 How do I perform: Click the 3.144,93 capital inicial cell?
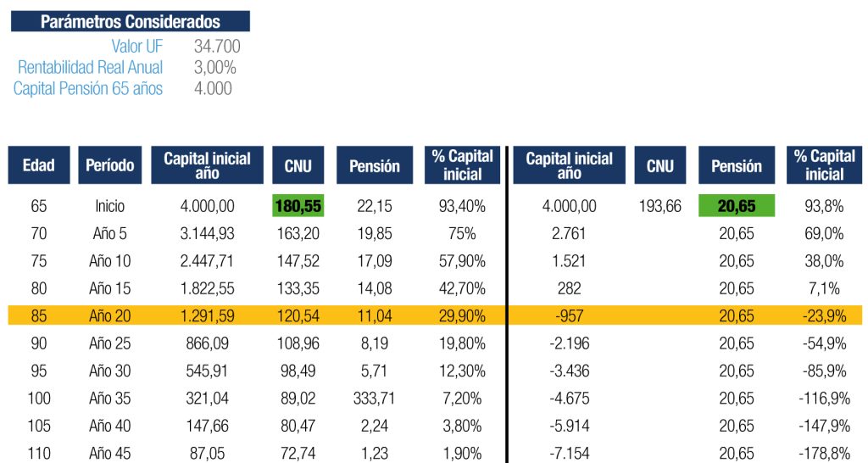point(207,234)
